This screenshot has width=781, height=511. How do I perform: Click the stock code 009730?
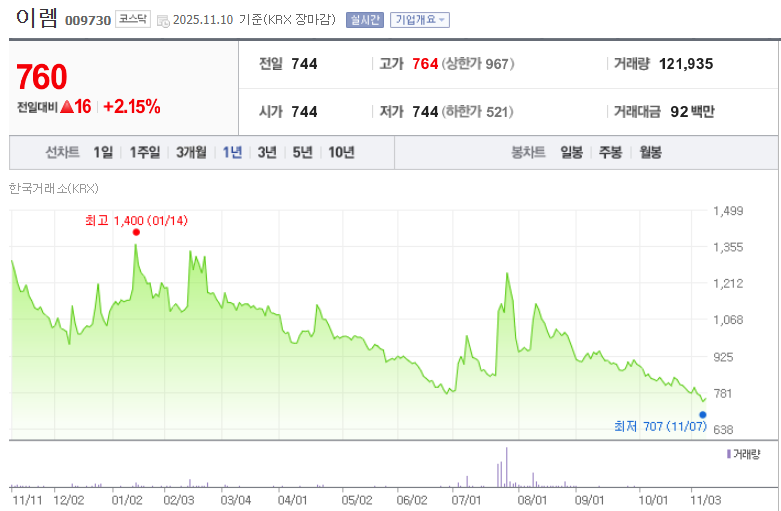(x=88, y=21)
